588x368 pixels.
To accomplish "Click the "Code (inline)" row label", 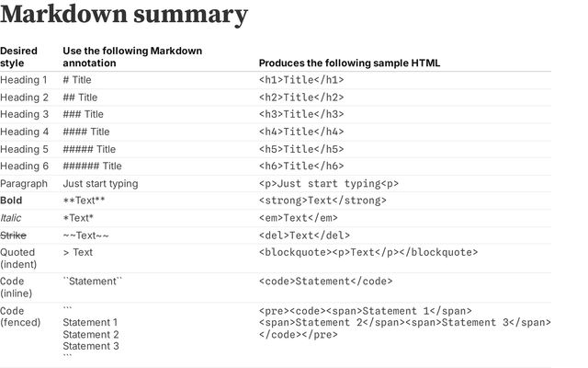I will (x=17, y=287).
